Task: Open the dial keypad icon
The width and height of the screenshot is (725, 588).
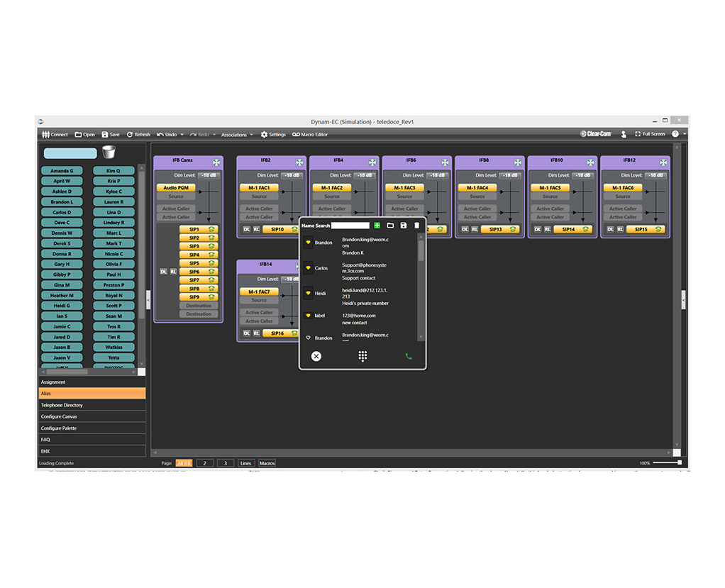Action: [x=362, y=356]
